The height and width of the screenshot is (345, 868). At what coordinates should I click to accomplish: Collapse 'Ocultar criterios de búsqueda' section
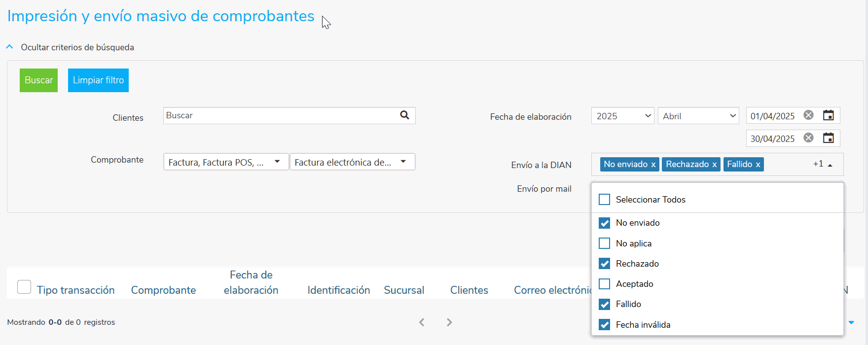pyautogui.click(x=10, y=47)
